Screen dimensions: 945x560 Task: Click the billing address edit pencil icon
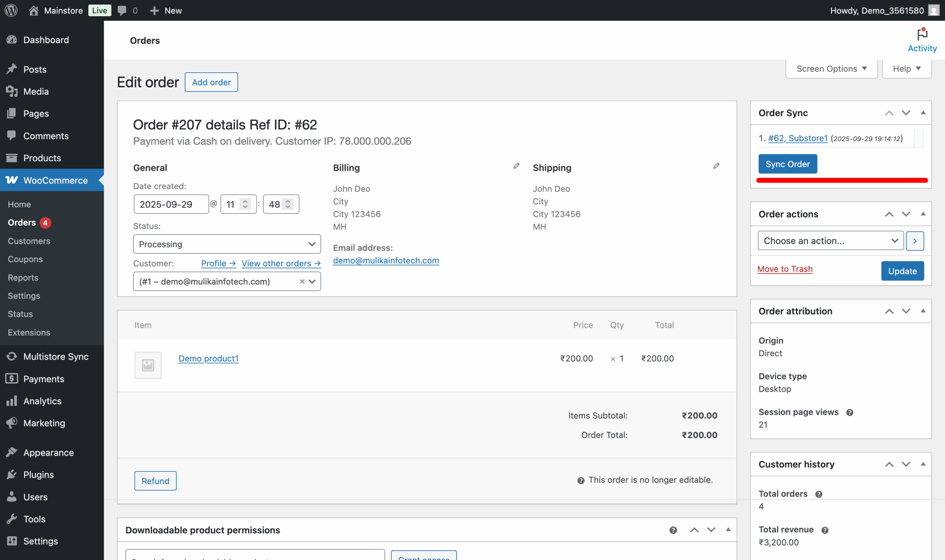tap(516, 166)
